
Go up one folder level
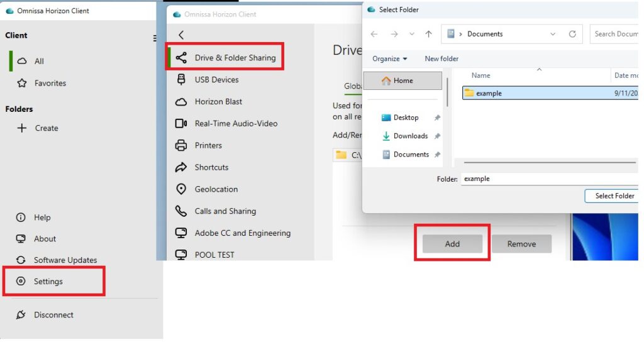[x=428, y=35]
